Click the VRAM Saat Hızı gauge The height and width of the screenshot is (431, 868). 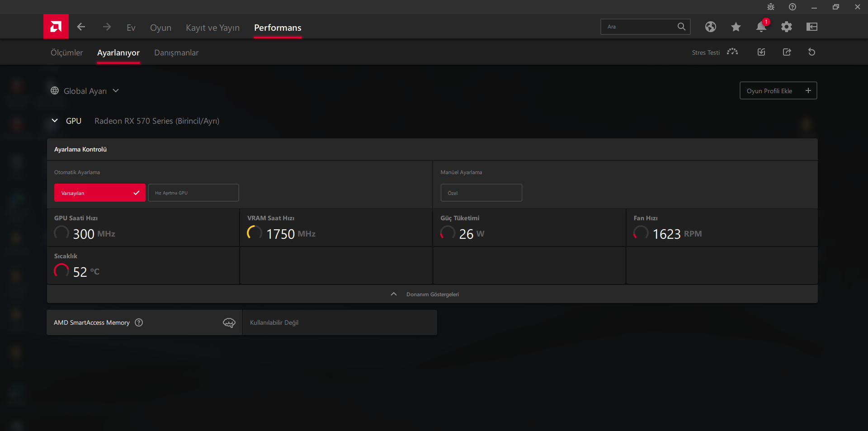coord(255,232)
